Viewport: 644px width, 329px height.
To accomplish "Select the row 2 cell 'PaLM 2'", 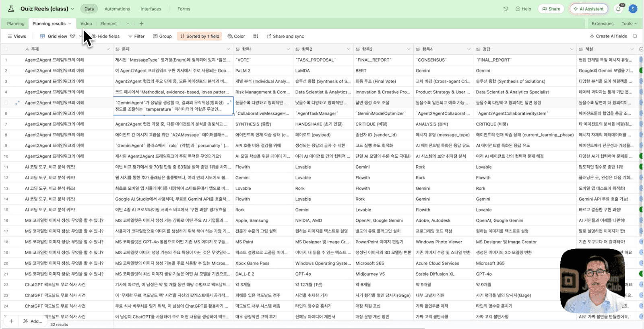I will pos(263,70).
